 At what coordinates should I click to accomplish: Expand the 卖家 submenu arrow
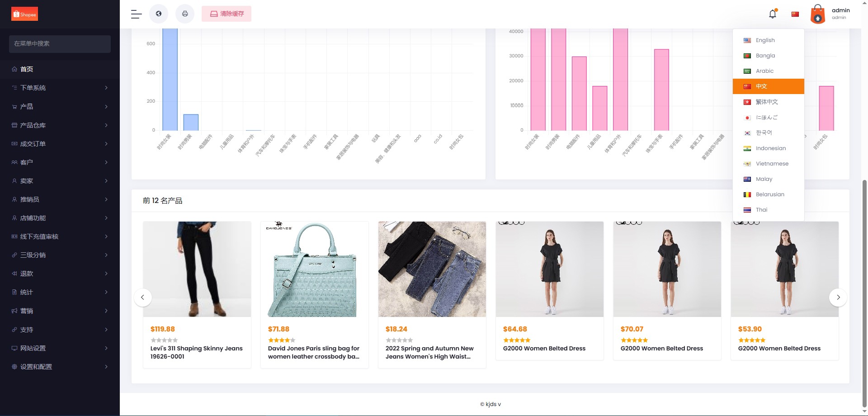[x=106, y=181]
